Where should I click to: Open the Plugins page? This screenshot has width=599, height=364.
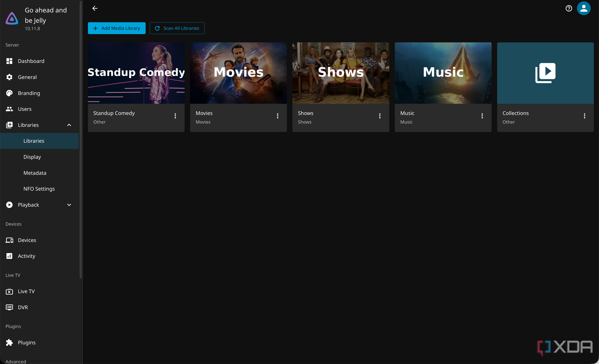[39, 342]
